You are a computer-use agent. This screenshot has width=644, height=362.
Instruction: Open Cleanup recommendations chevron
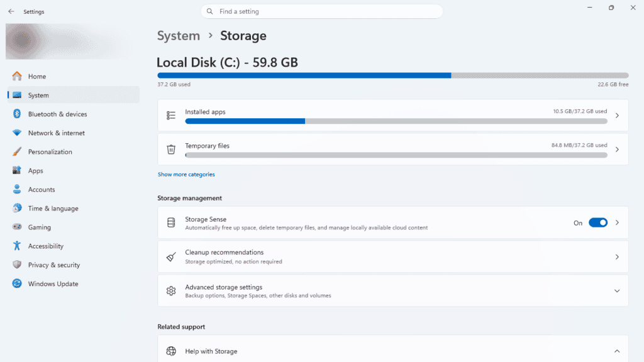[x=617, y=257]
